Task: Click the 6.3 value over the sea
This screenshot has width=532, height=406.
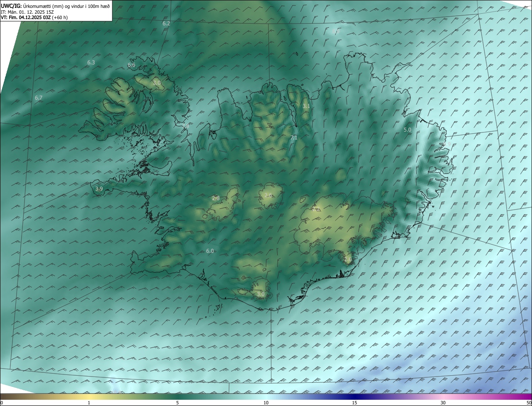Action: [91, 63]
